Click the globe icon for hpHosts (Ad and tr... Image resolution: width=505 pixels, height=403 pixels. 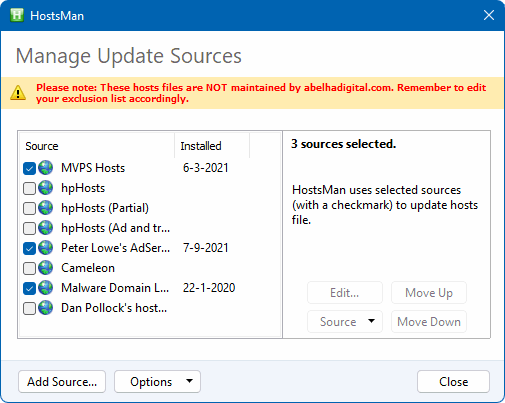pyautogui.click(x=45, y=228)
